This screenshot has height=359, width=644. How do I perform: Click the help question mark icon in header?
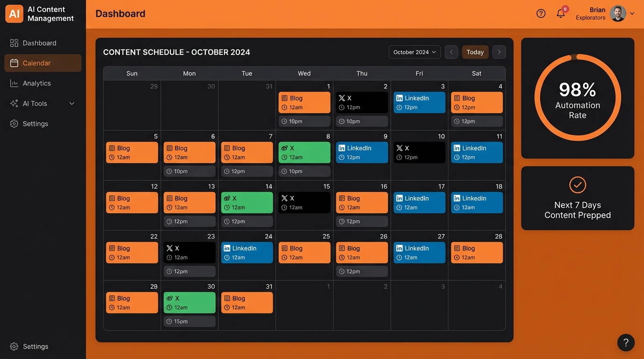pos(541,14)
